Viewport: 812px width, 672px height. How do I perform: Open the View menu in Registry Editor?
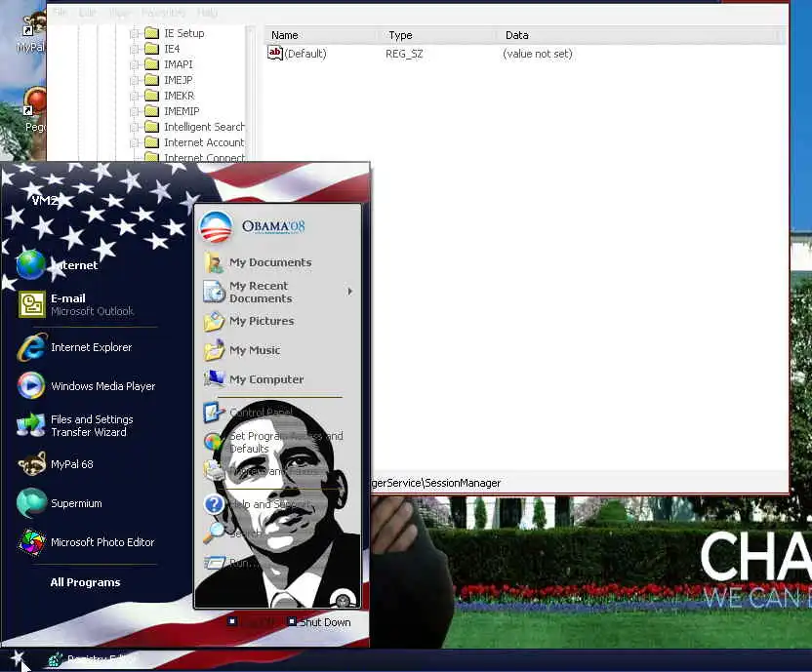pyautogui.click(x=120, y=12)
